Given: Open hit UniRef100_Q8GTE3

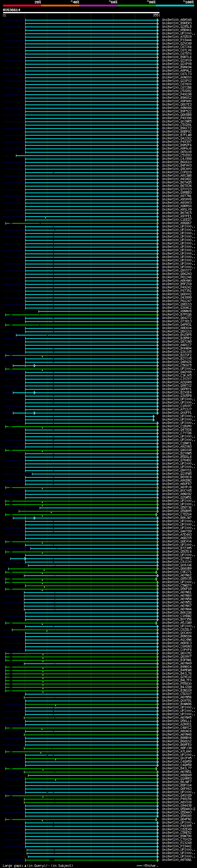Looking at the screenshot, I should pyautogui.click(x=176, y=104).
